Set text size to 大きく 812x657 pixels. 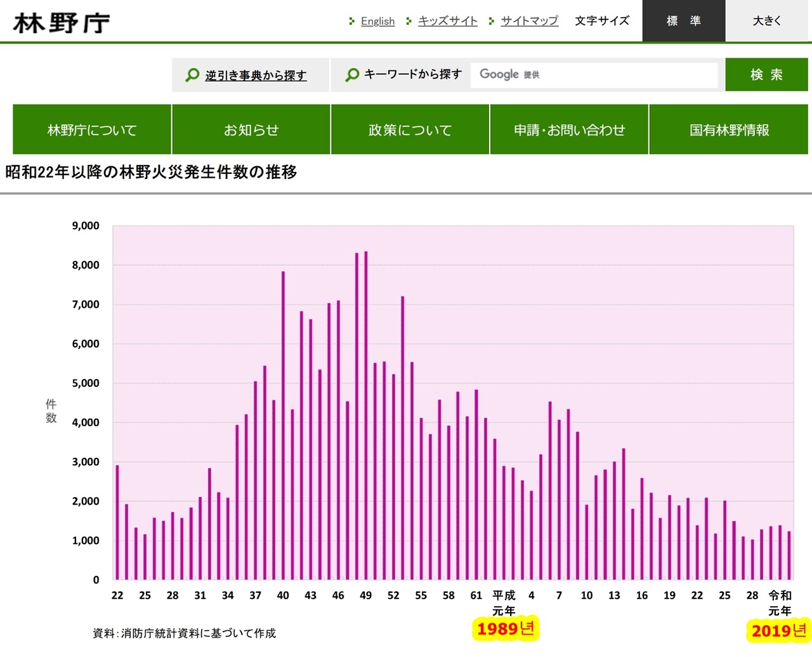click(x=767, y=21)
